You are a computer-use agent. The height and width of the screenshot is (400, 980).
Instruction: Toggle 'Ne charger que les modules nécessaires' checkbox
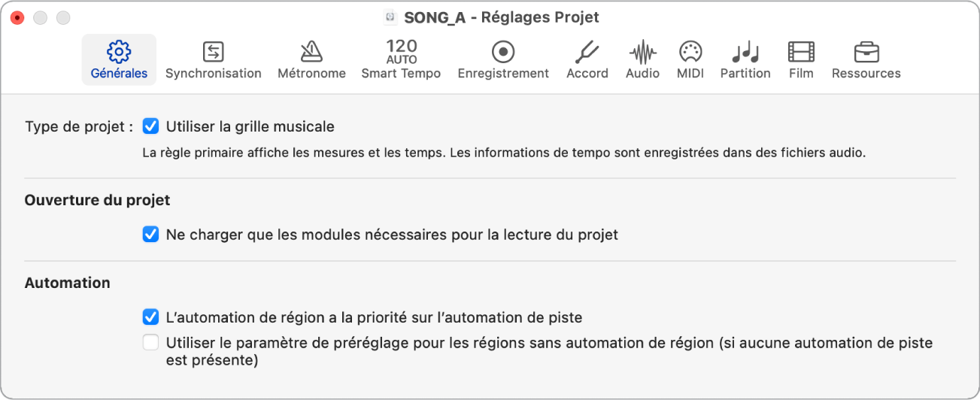point(150,235)
